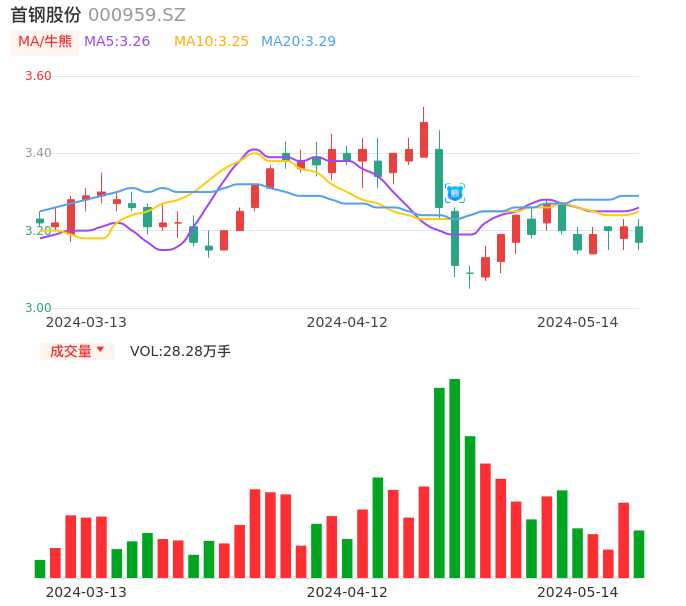The width and height of the screenshot is (686, 606).
Task: Toggle the MA5 purple line legend
Action: click(117, 41)
